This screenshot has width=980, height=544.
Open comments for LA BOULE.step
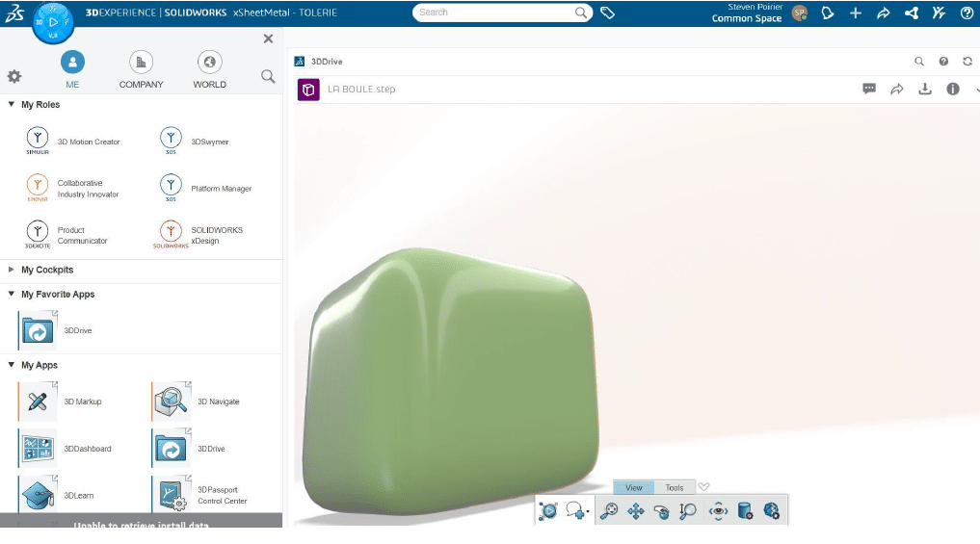869,89
